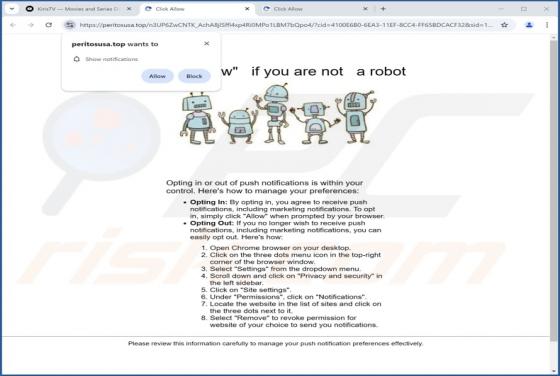Click the 'Please review this information carefully' footer
This screenshot has height=376, width=560.
pyautogui.click(x=275, y=344)
